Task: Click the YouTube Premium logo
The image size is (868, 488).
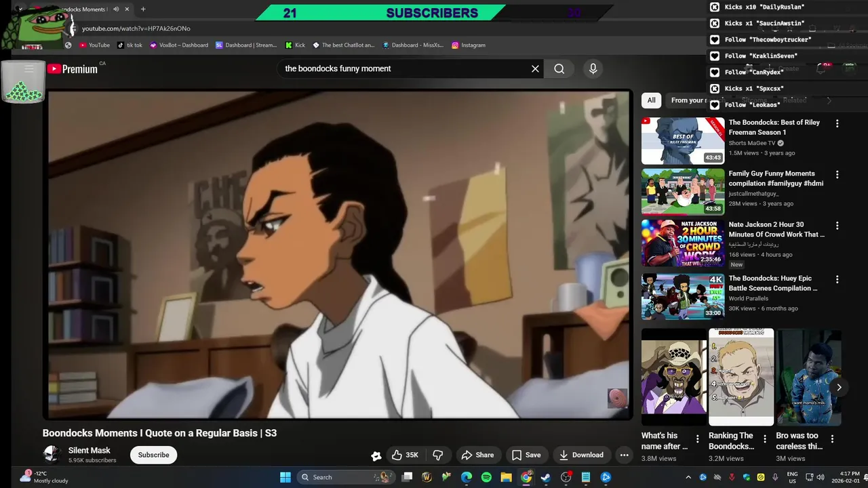Action: click(73, 68)
